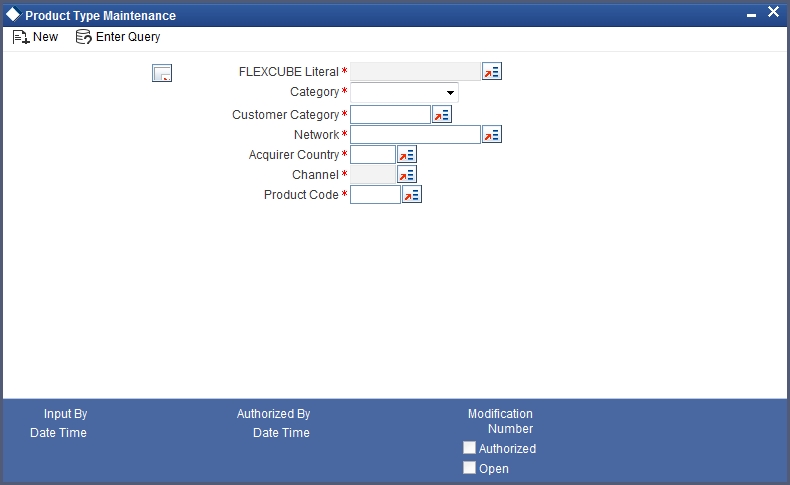Click the Modification Number label
The image size is (790, 485).
coord(500,421)
